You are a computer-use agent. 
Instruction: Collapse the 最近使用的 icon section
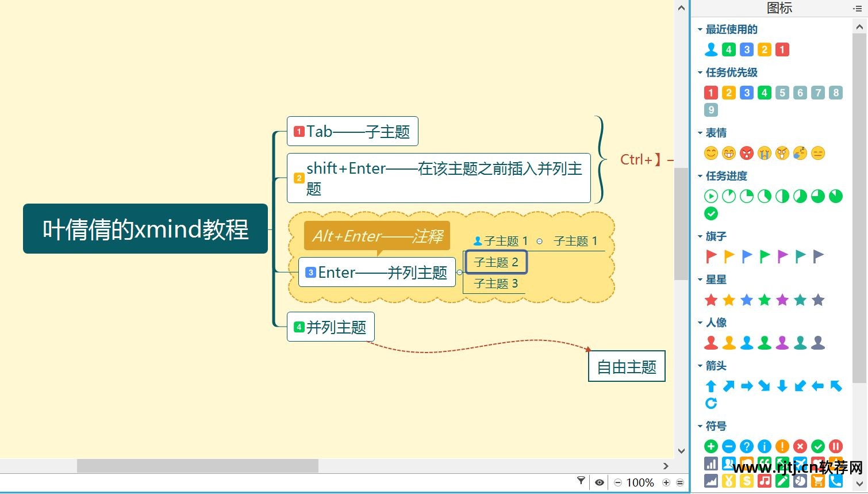[700, 29]
